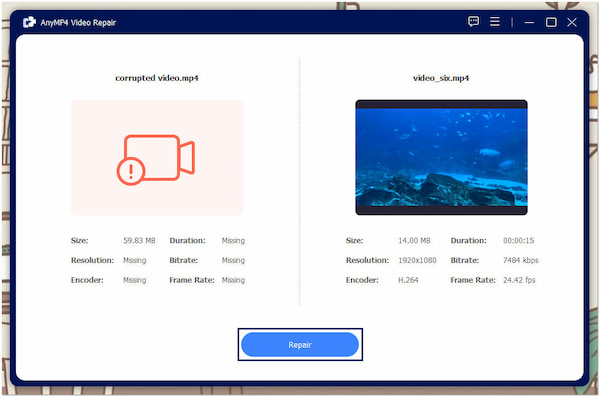Image resolution: width=600 pixels, height=397 pixels.
Task: Maximize the AnyMP4 Video Repair window
Action: (x=551, y=22)
